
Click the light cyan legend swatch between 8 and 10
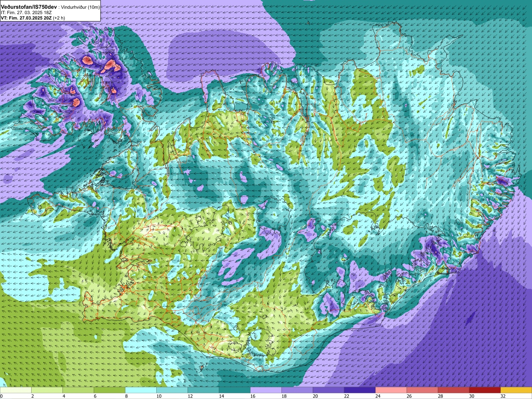click(x=141, y=390)
